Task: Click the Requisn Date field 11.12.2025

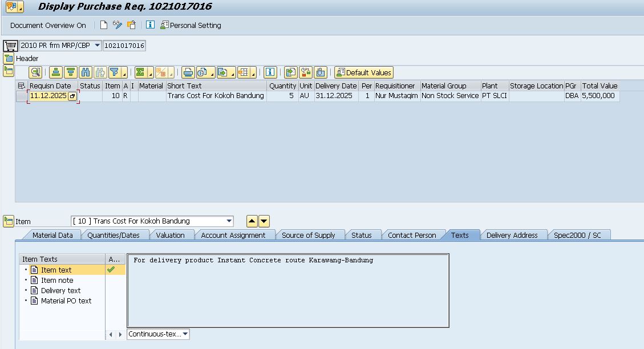Action: [48, 96]
